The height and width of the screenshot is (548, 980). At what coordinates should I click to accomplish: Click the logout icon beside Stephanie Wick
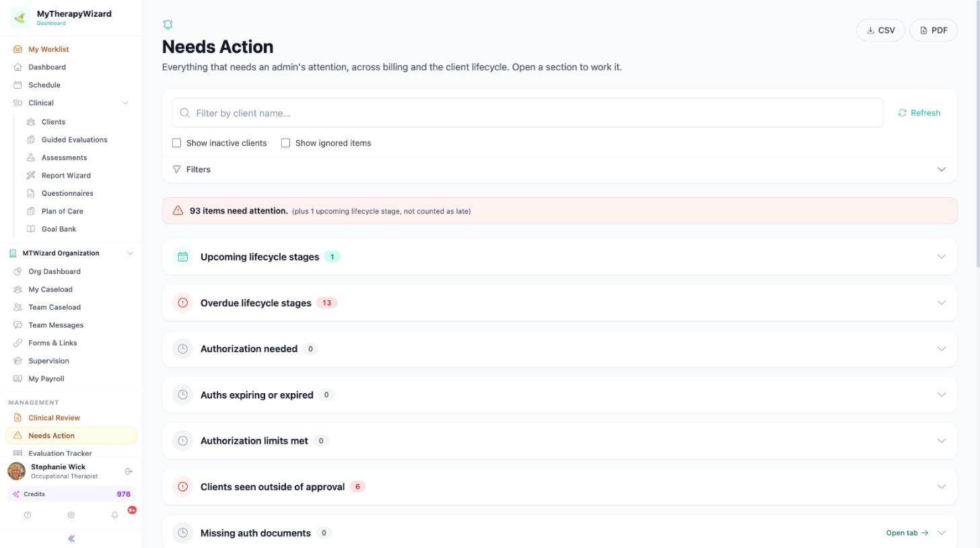[x=129, y=471]
